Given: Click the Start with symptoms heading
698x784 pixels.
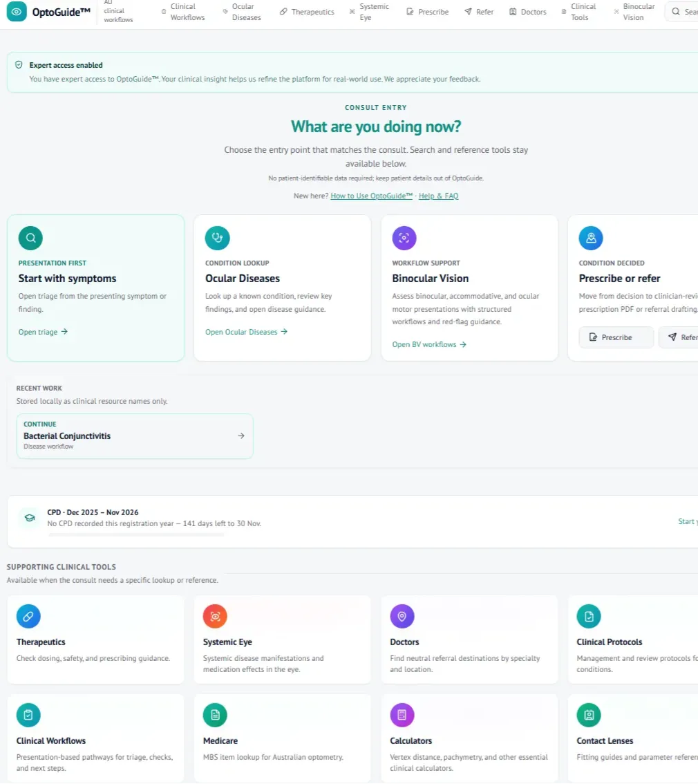Looking at the screenshot, I should [x=68, y=279].
